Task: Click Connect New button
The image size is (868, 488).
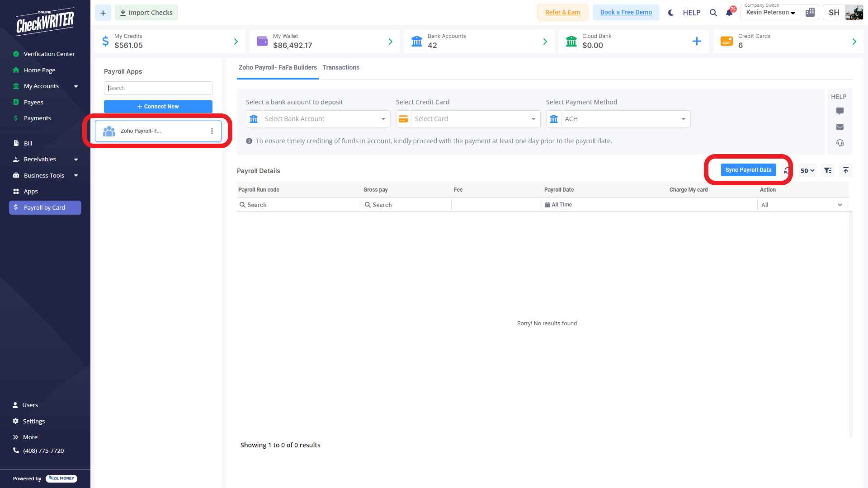Action: point(158,107)
